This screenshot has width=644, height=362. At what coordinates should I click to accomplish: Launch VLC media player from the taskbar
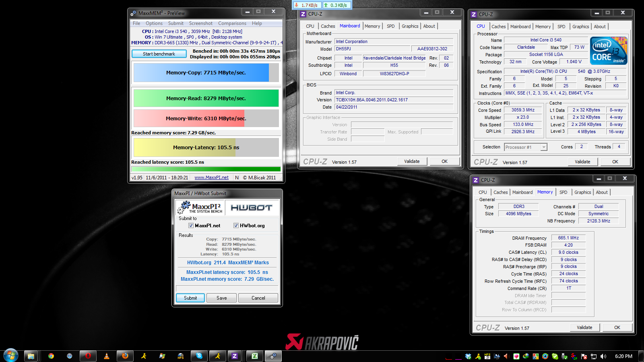point(107,356)
